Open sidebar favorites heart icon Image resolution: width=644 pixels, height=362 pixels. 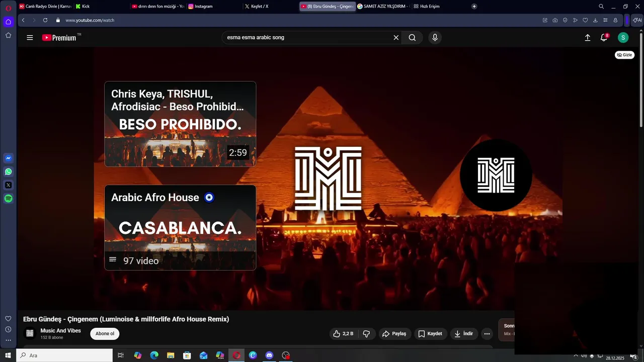click(x=8, y=319)
